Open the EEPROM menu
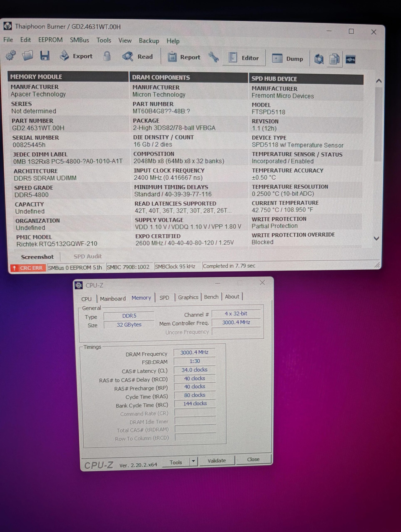 click(x=51, y=40)
